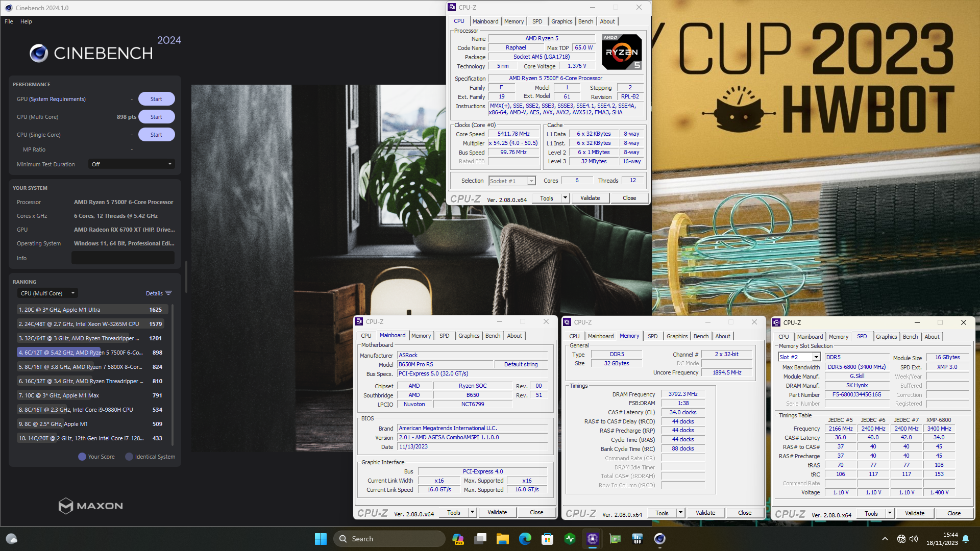This screenshot has height=551, width=980.
Task: Open Microsoft Store from taskbar
Action: [547, 539]
